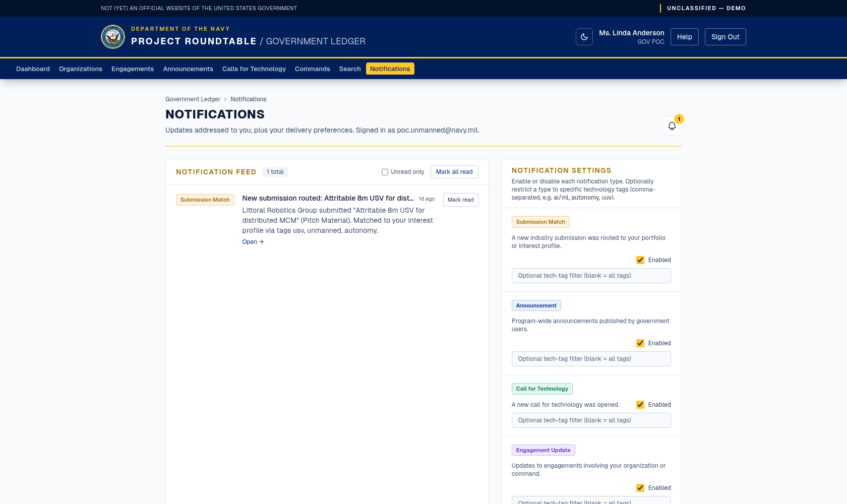Image resolution: width=847 pixels, height=504 pixels.
Task: Open the Dashboard nav item
Action: 33,69
